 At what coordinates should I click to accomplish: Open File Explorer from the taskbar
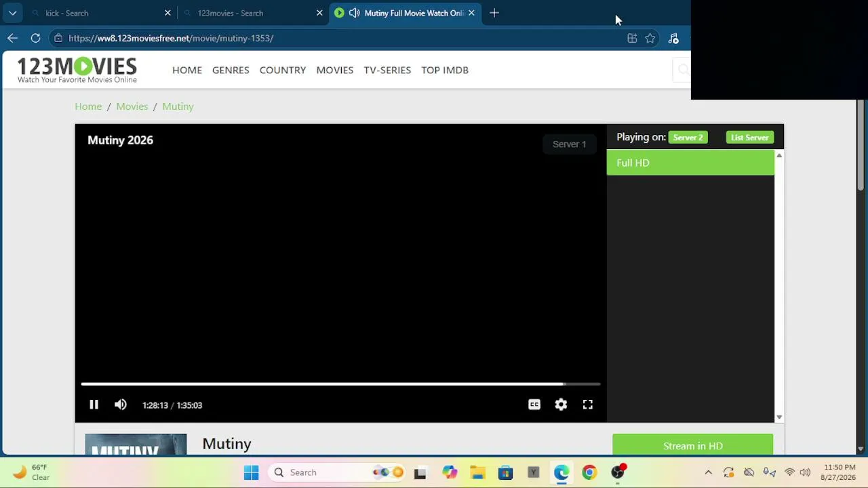click(x=477, y=472)
